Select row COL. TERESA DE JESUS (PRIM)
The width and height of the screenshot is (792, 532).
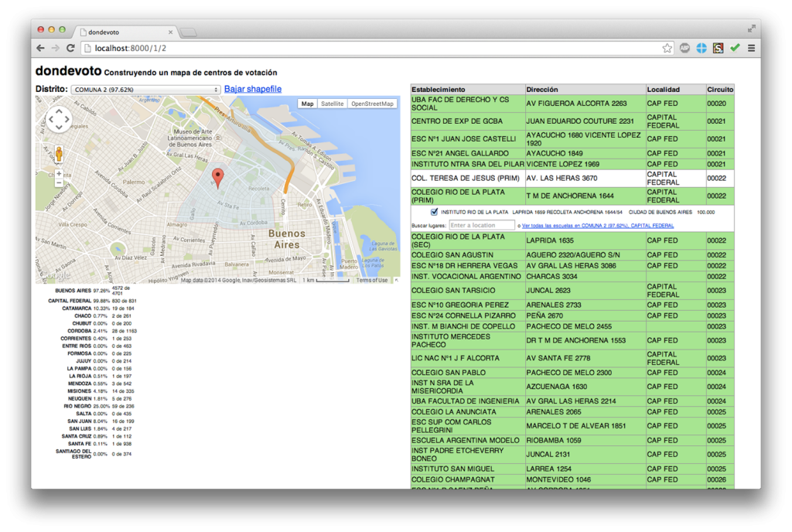[572, 178]
